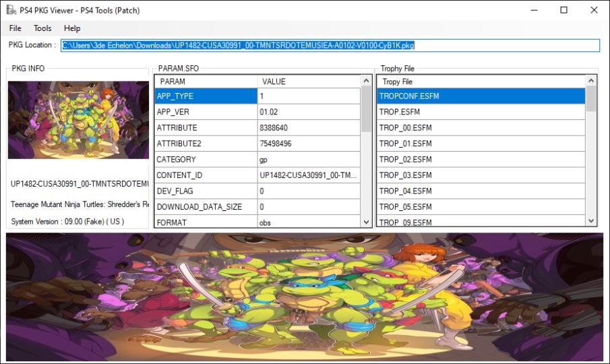Select TROP_02.ESFM trophy file
610x364 pixels.
pyautogui.click(x=481, y=160)
